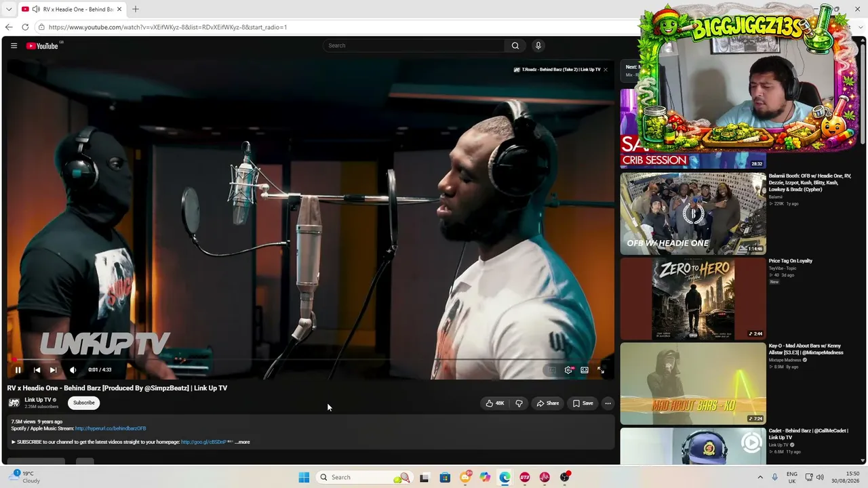
Task: Click the system tray microphone icon
Action: (775, 477)
